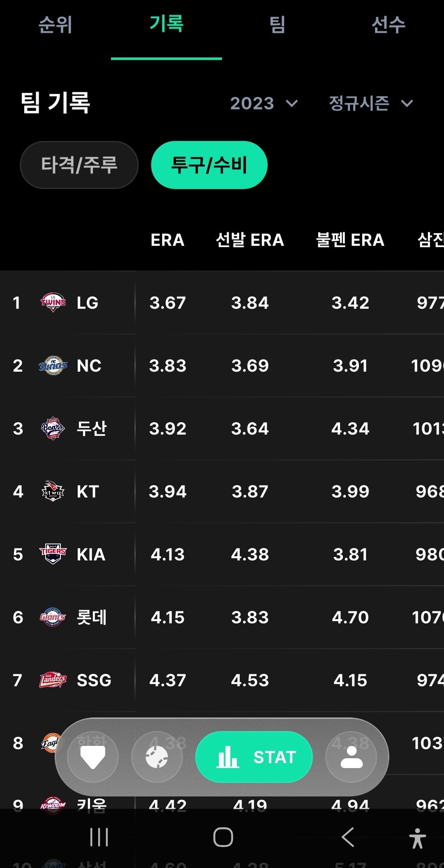Expand the 정규시즌 dropdown
Image resolution: width=444 pixels, height=868 pixels.
tap(371, 103)
